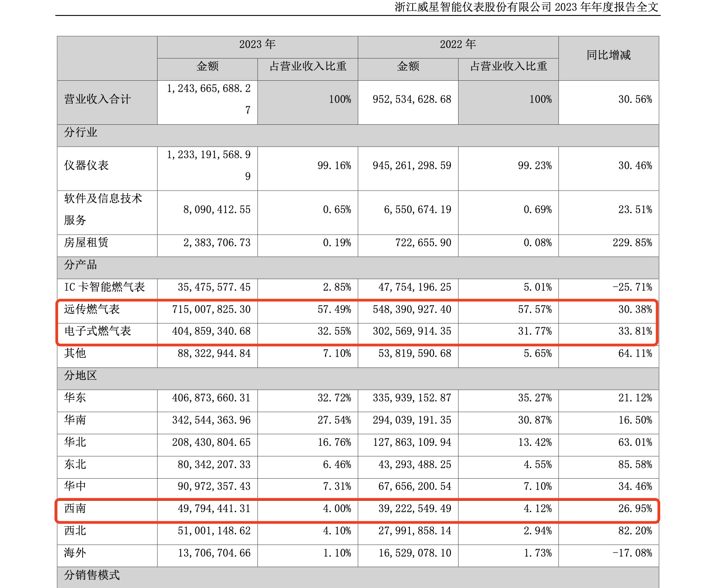
Task: Click the header text 浙江威星智能仪表股份有限公司 2023 年年度报告全文
Action: pyautogui.click(x=526, y=7)
